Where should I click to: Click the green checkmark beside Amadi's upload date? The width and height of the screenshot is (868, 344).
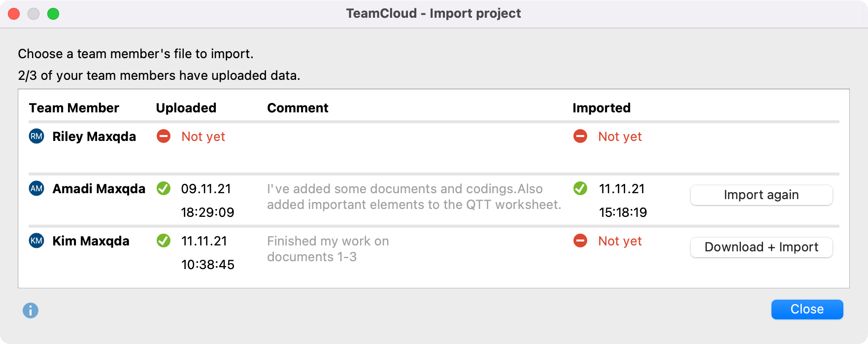(163, 189)
